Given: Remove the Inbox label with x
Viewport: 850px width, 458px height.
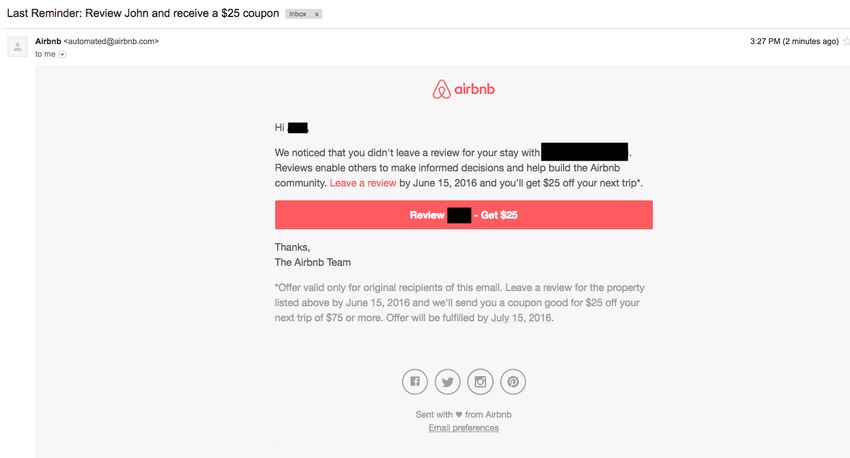Looking at the screenshot, I should (x=317, y=14).
